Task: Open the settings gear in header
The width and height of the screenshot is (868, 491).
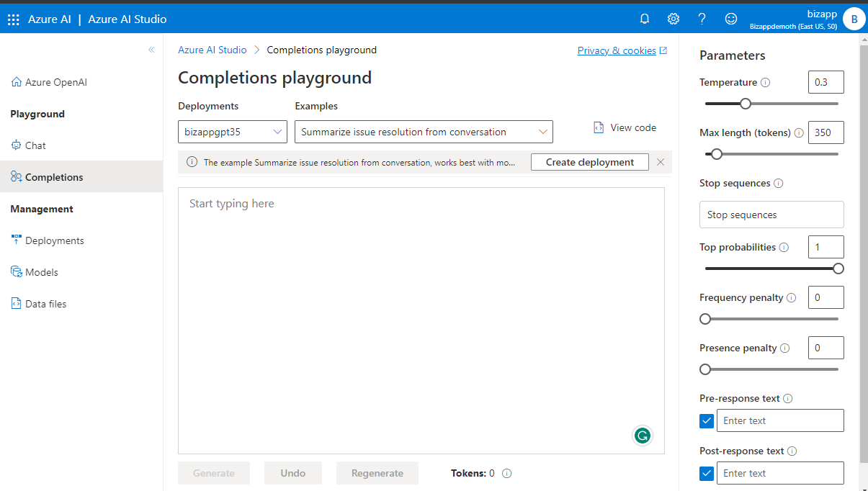Action: click(674, 19)
